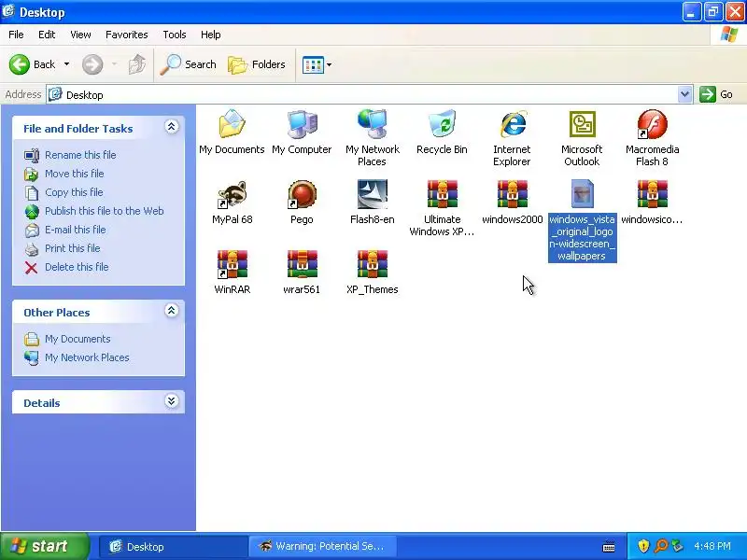Click the Up folder toolbar button
The image size is (747, 560).
point(137,64)
